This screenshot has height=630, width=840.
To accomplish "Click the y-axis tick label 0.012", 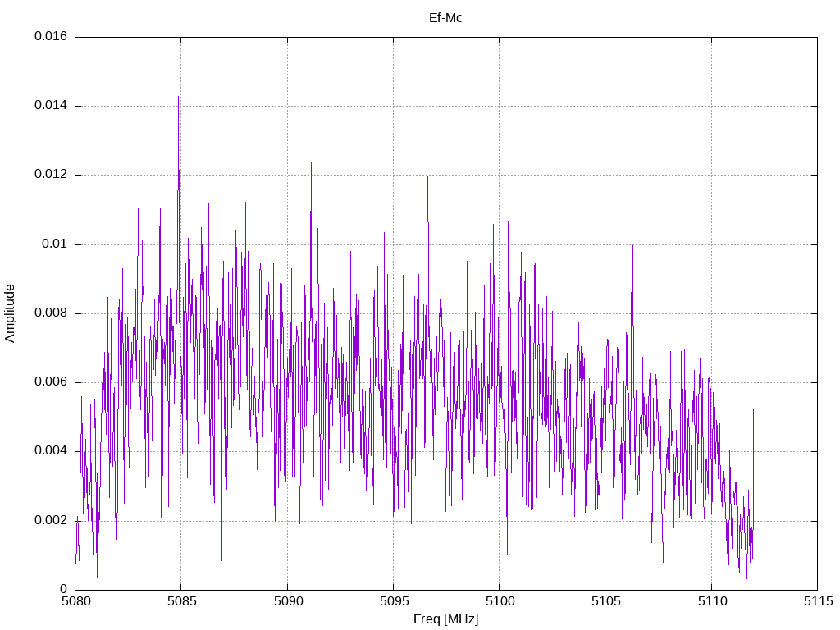I will pos(51,175).
